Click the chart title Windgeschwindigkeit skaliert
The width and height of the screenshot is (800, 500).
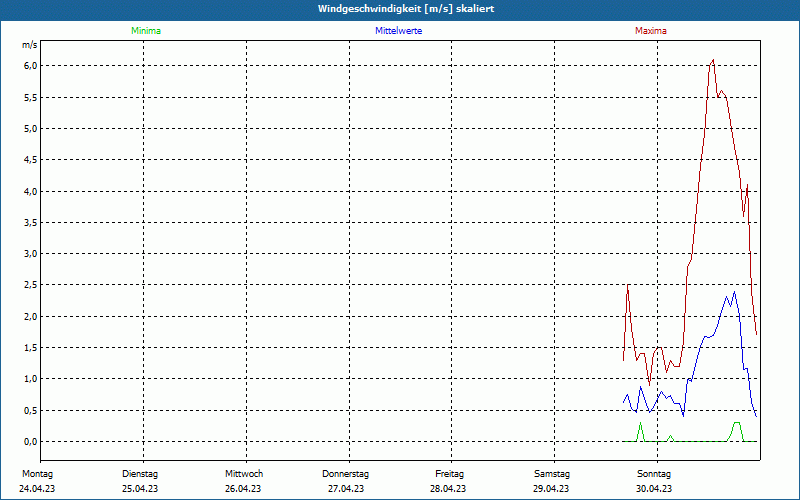pos(406,9)
